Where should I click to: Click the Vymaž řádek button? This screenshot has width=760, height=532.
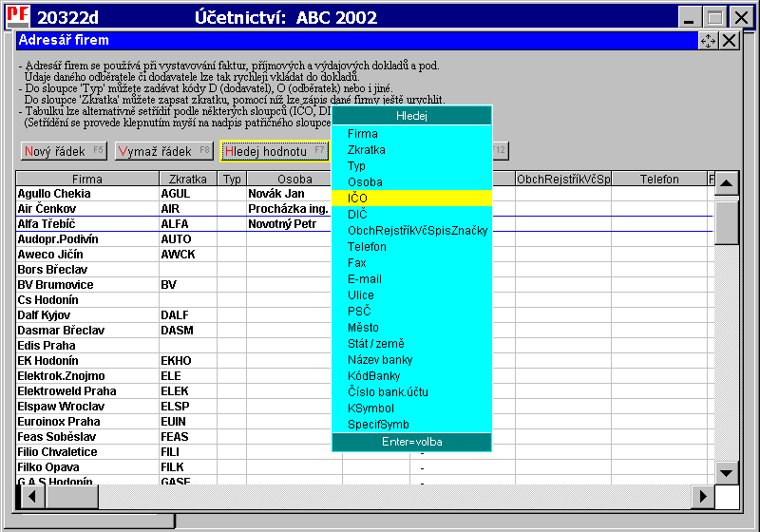pos(163,151)
